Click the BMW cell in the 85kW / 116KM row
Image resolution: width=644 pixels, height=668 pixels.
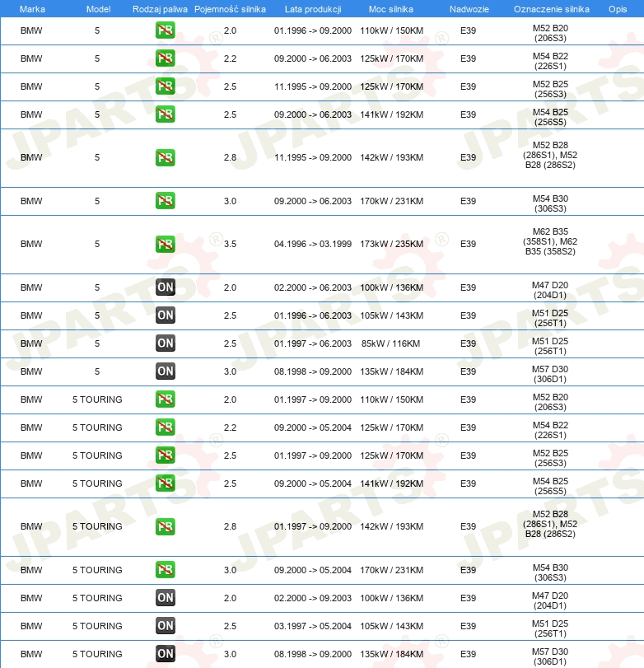(x=31, y=343)
